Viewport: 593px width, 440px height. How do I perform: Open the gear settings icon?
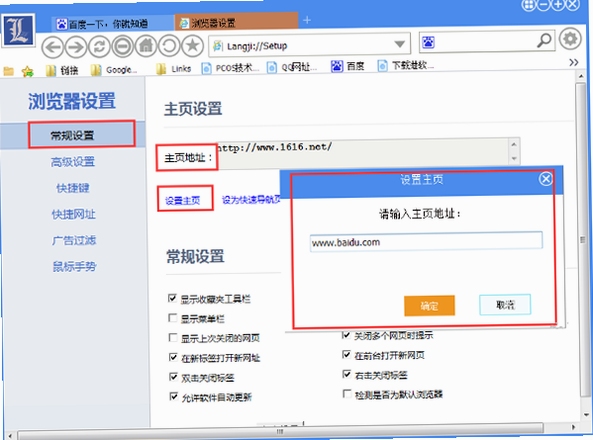570,39
